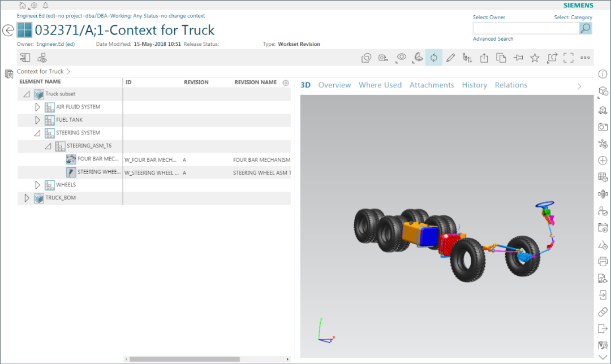Click the print icon in right sidebar
611x364 pixels.
(x=603, y=261)
